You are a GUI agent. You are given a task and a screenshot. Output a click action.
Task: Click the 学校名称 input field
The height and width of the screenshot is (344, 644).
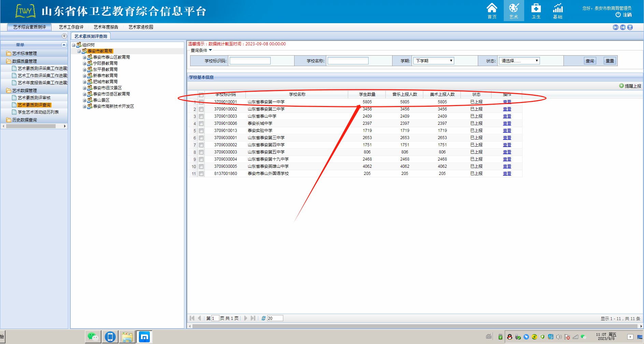[348, 61]
